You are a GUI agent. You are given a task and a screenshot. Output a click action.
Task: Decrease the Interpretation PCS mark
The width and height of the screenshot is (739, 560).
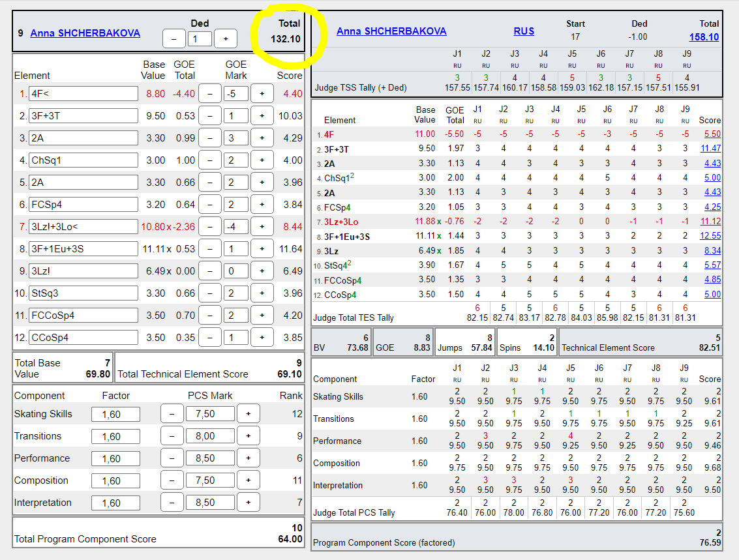coord(172,503)
